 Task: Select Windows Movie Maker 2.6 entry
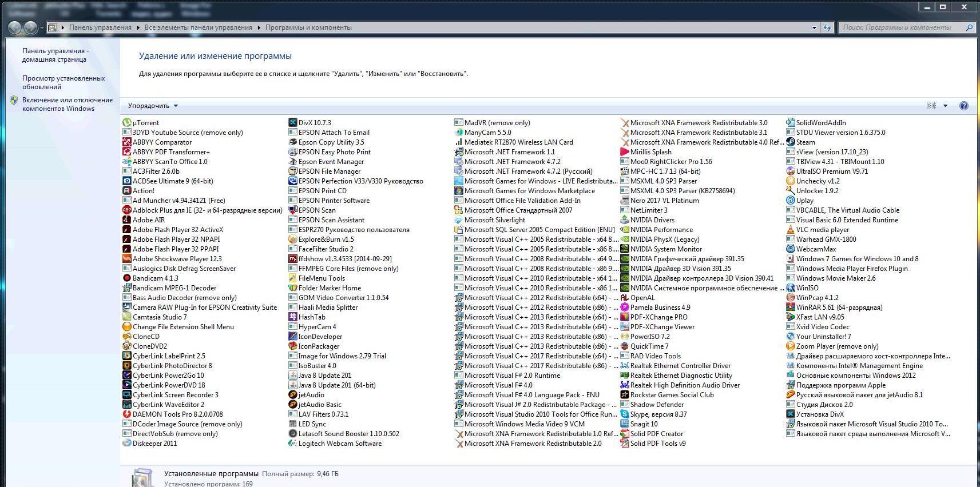click(831, 278)
